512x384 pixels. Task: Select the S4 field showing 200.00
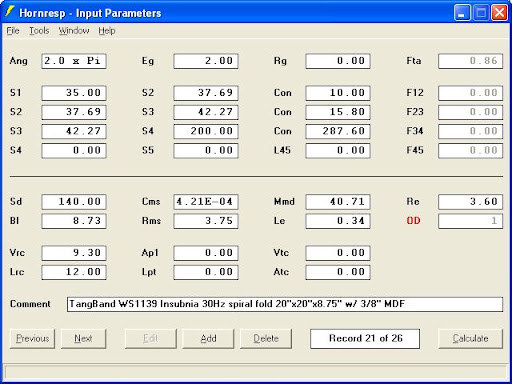[x=206, y=131]
